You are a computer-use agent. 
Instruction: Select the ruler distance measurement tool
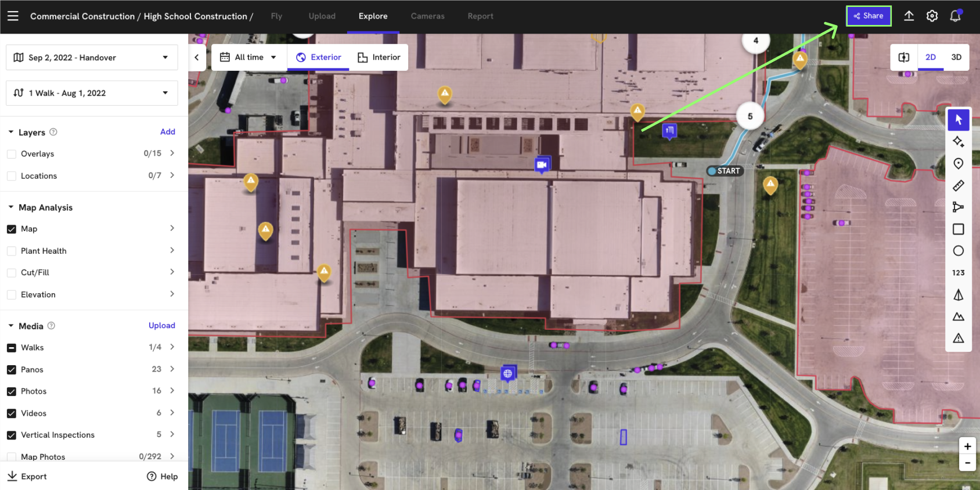point(958,186)
